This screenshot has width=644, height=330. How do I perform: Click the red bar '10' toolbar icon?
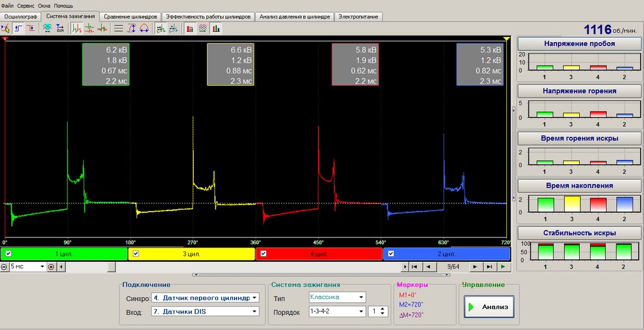(x=190, y=28)
